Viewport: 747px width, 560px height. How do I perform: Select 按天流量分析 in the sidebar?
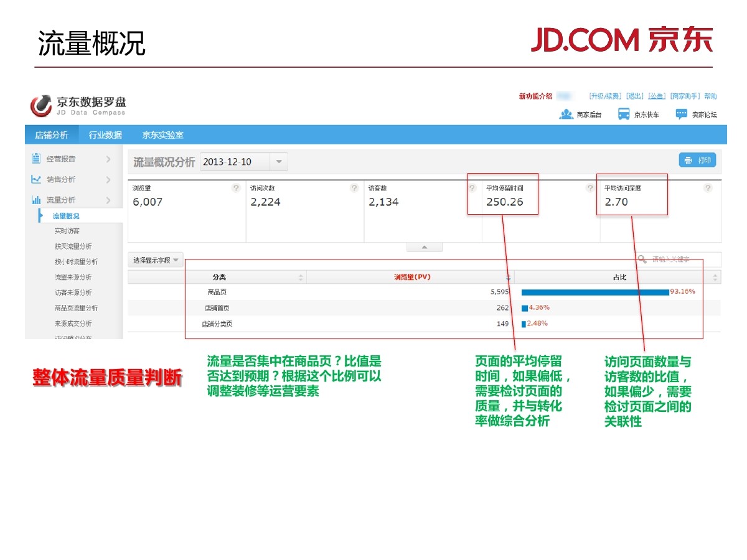73,246
